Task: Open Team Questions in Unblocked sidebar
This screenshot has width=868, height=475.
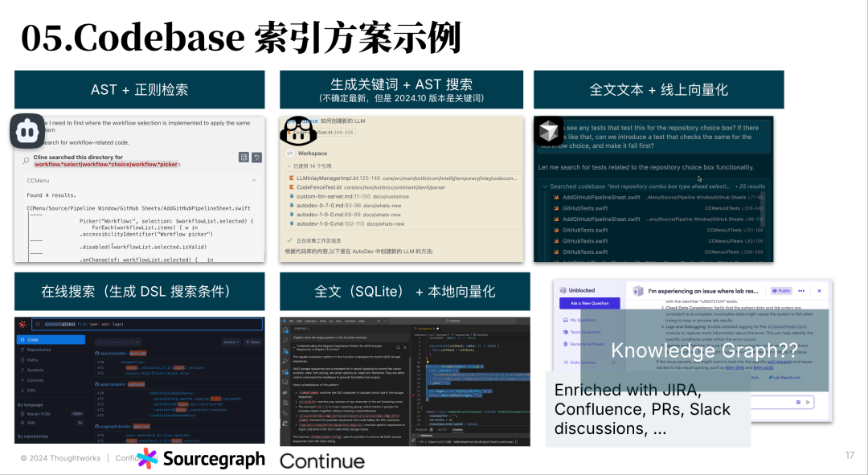Action: [582, 332]
